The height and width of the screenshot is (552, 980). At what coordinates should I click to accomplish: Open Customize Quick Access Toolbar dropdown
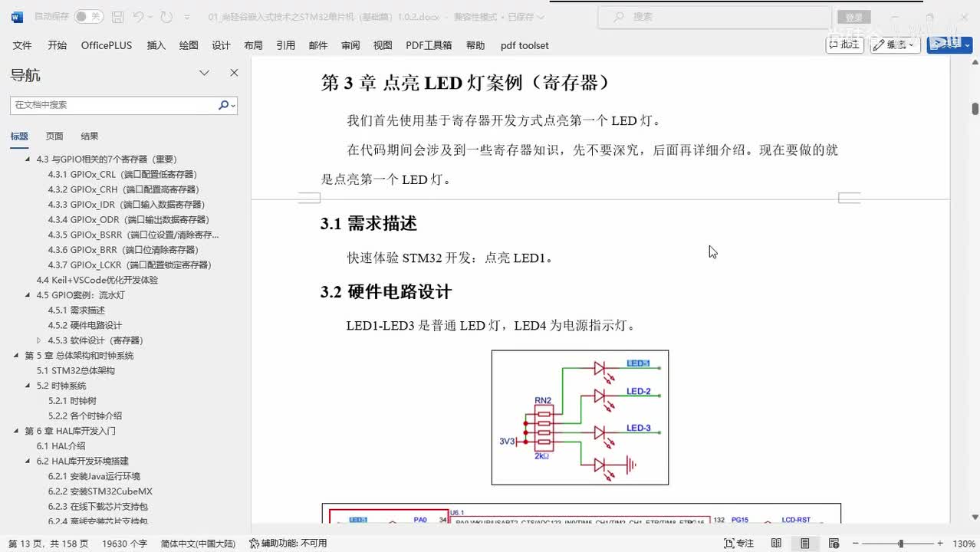point(188,17)
